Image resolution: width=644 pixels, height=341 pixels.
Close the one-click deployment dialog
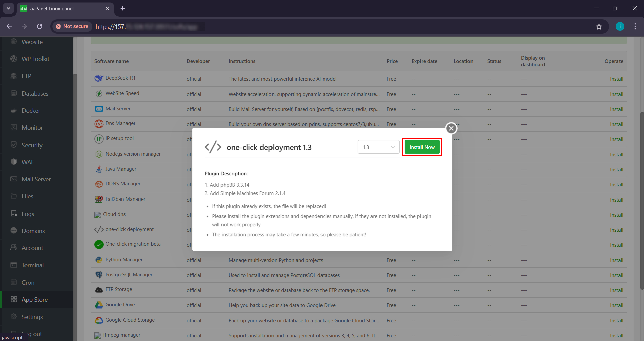click(x=451, y=128)
